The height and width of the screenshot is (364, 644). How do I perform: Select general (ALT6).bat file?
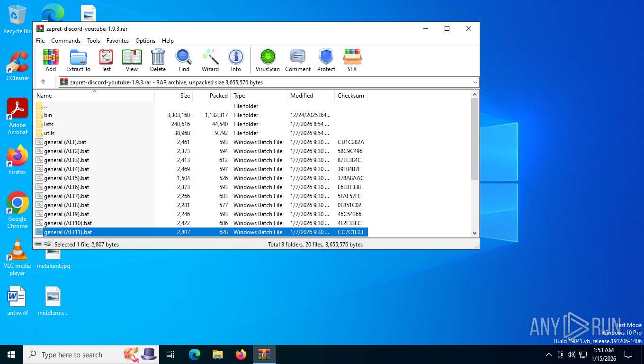click(201, 187)
